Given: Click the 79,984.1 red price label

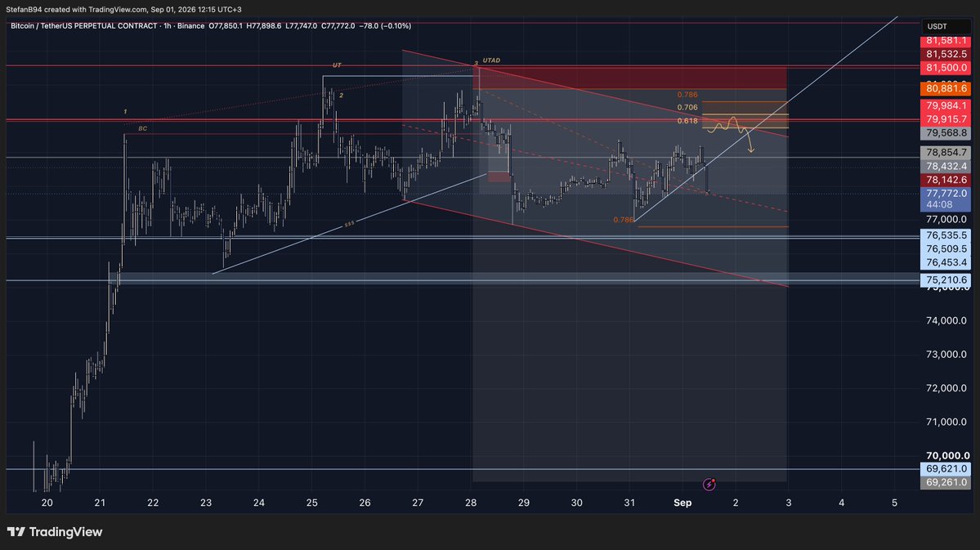Looking at the screenshot, I should (x=946, y=105).
